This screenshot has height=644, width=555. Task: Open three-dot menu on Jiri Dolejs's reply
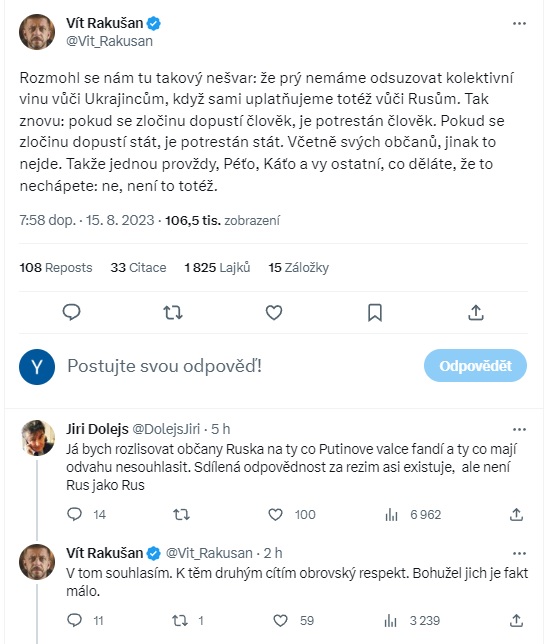(519, 430)
